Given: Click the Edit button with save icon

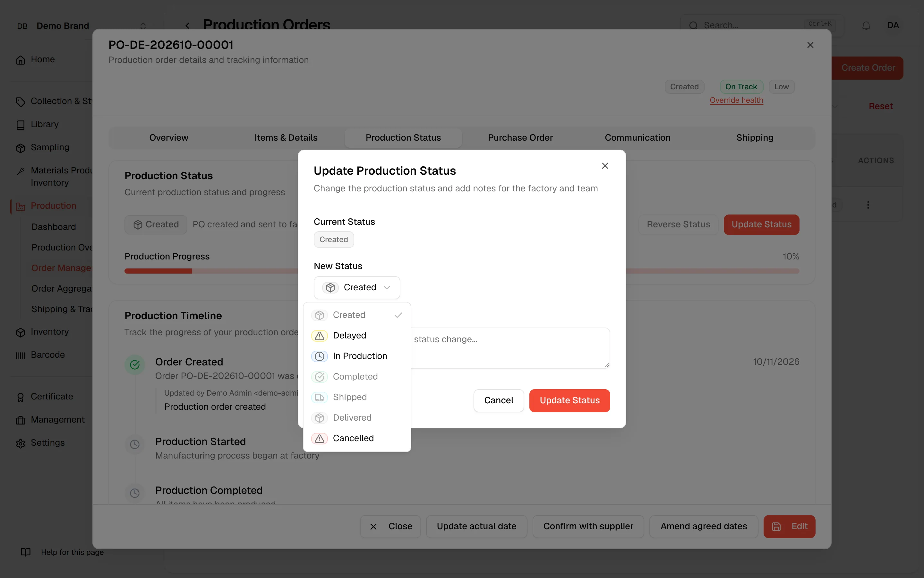Looking at the screenshot, I should pos(789,526).
